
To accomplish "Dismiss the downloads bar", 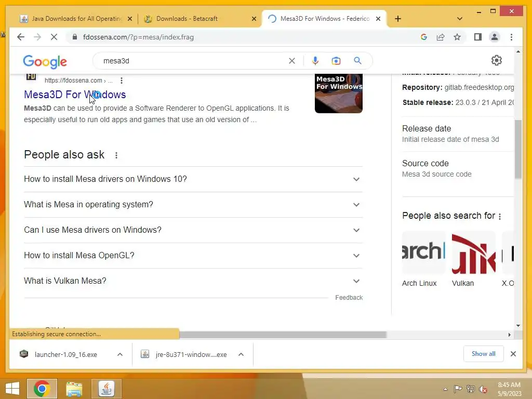I will tap(513, 354).
